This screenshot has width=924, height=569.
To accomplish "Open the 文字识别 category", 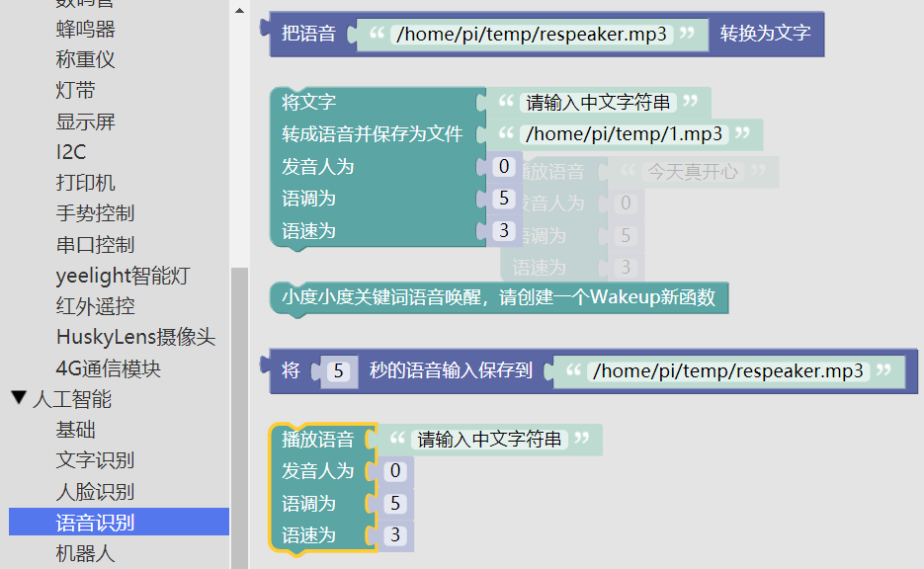I will coord(95,460).
